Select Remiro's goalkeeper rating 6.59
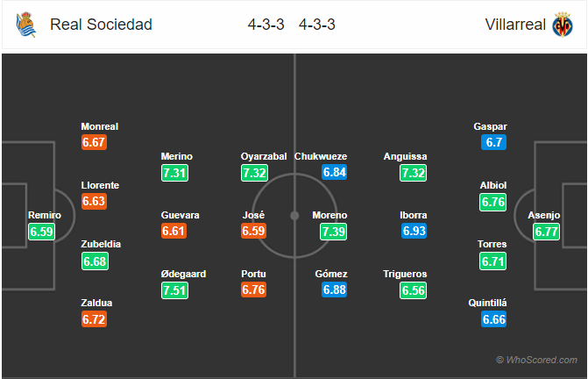 (x=42, y=232)
